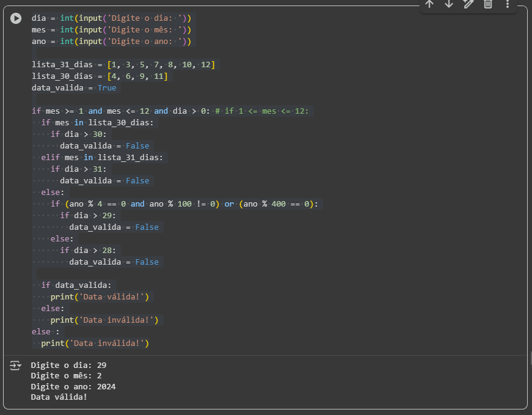Screen dimensions: 532x415
Task: Run the code cell
Action: tap(16, 19)
